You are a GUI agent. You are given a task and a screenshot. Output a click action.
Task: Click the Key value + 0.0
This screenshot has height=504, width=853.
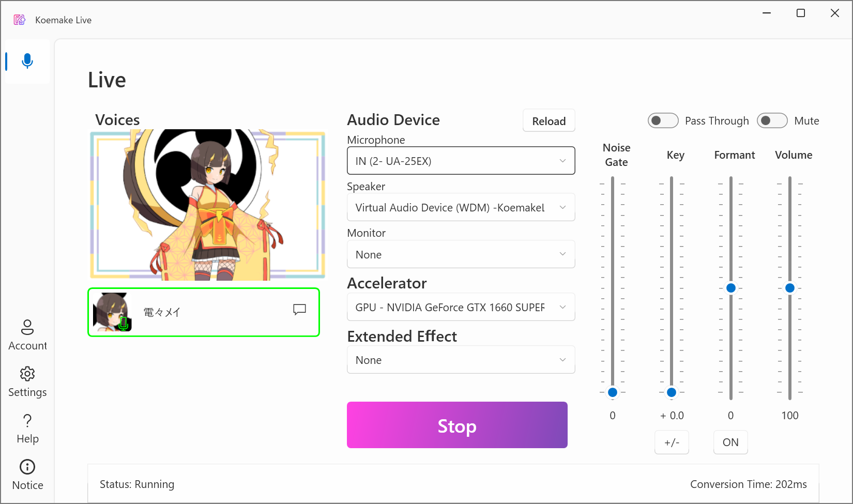click(x=672, y=416)
